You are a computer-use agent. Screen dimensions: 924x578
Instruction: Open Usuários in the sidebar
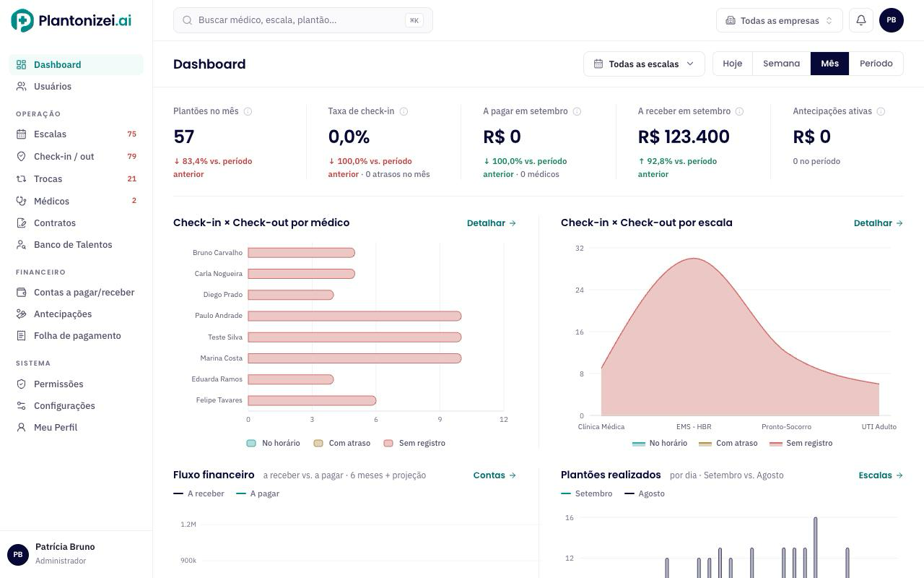(x=76, y=86)
